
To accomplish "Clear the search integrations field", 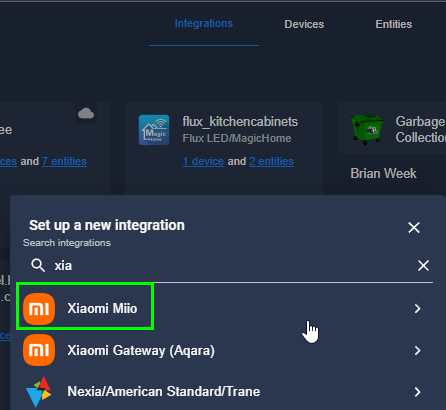I will click(423, 266).
